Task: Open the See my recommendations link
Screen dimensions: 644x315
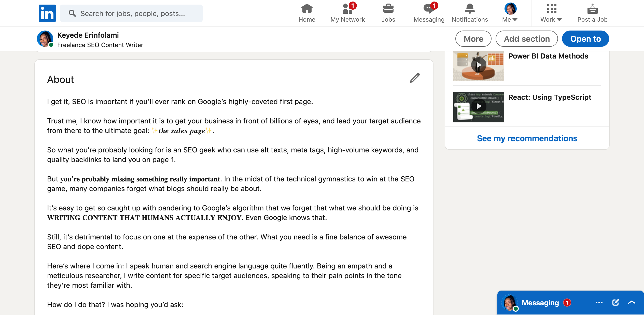Action: click(x=527, y=138)
